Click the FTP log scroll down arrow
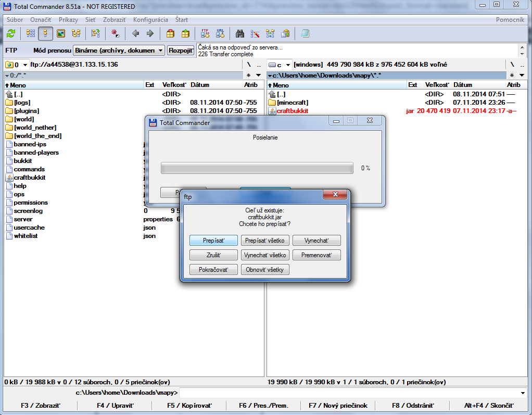This screenshot has height=415, width=532. click(x=522, y=54)
